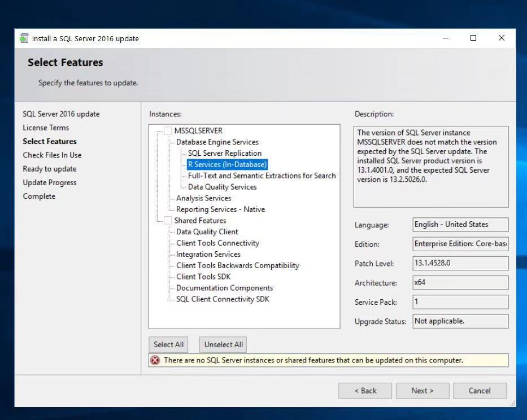Select Analysis Services tree item
This screenshot has height=420, width=527.
(x=203, y=198)
